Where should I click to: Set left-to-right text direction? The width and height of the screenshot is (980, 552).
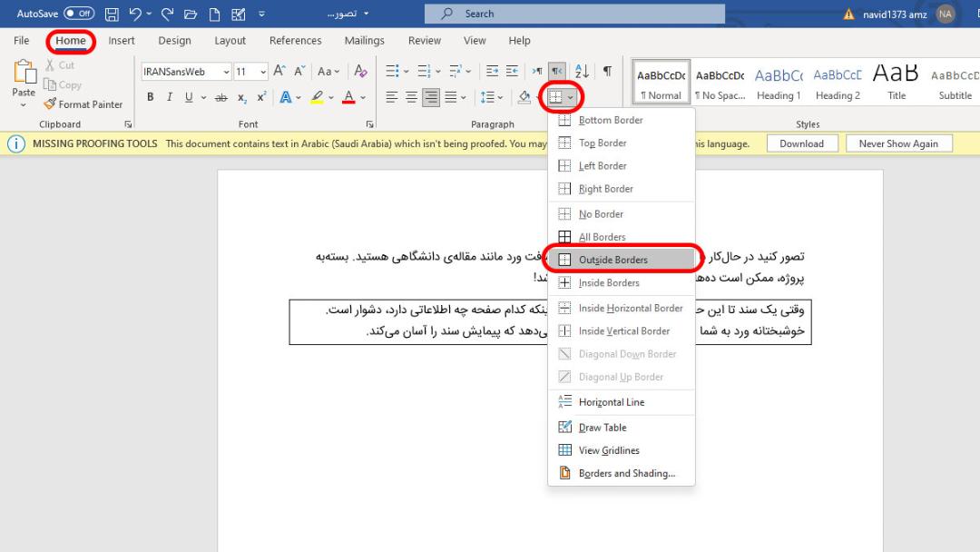(537, 71)
